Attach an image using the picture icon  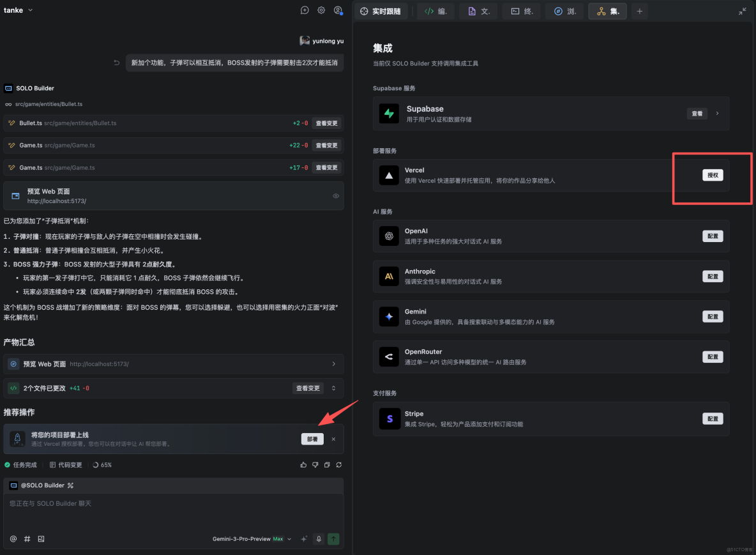(x=41, y=538)
